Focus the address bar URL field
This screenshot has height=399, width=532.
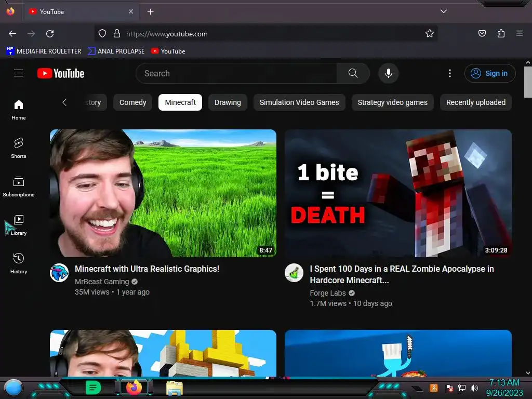[x=265, y=34]
